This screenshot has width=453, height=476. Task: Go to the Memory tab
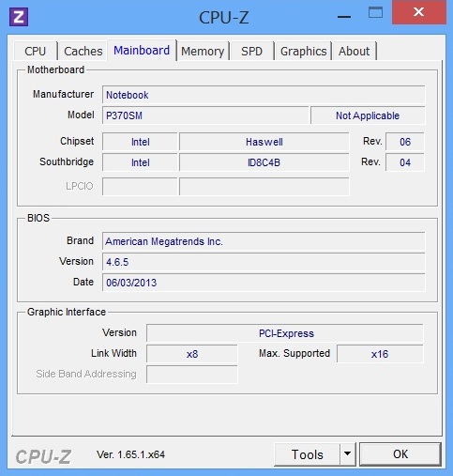(203, 51)
